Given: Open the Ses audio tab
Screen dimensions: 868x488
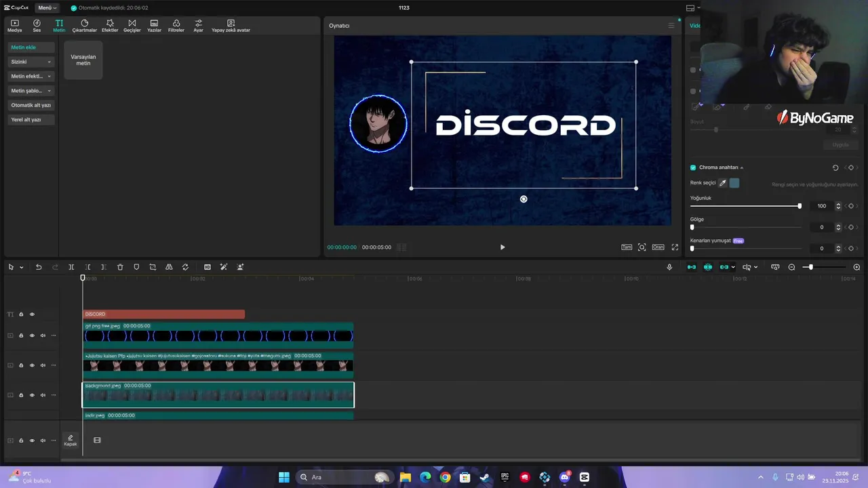Looking at the screenshot, I should (37, 26).
